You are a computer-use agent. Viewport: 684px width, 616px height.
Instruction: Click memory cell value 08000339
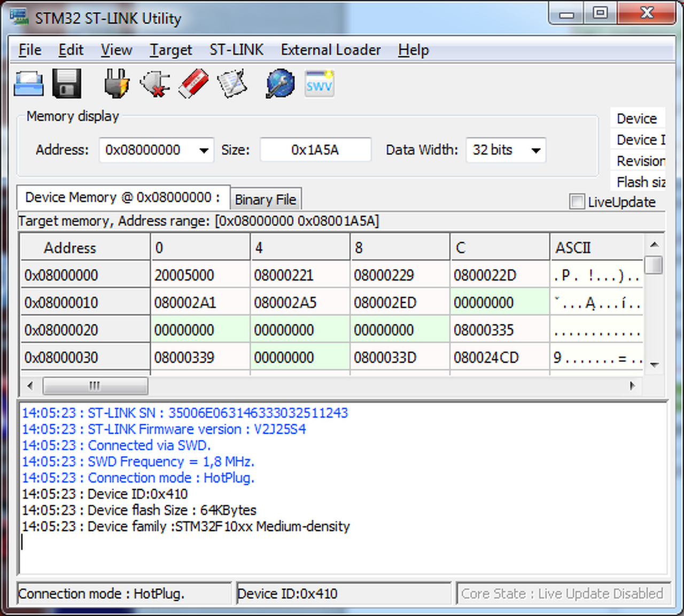click(x=201, y=357)
